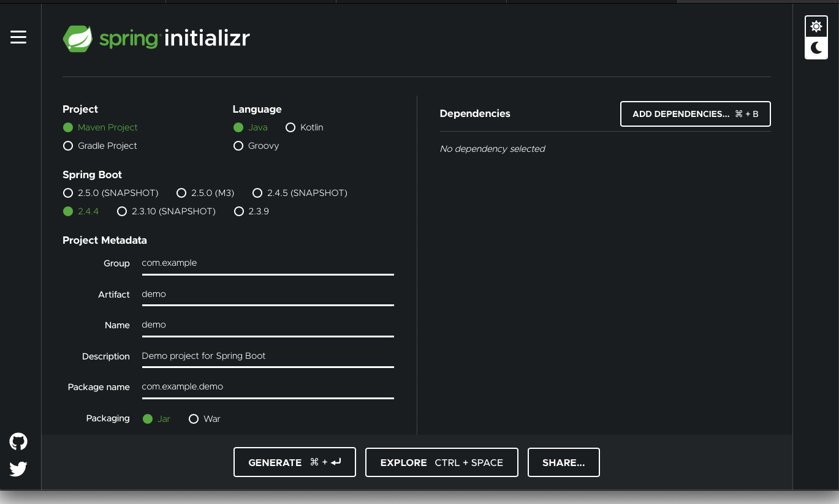Click the 'No dependency selected' text
Screen dimensions: 839x504
[492, 149]
